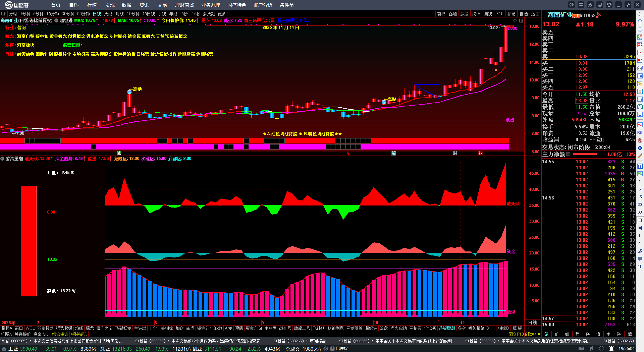Toggle the small box at period bar start
The height and width of the screenshot is (352, 644).
(x=3, y=14)
